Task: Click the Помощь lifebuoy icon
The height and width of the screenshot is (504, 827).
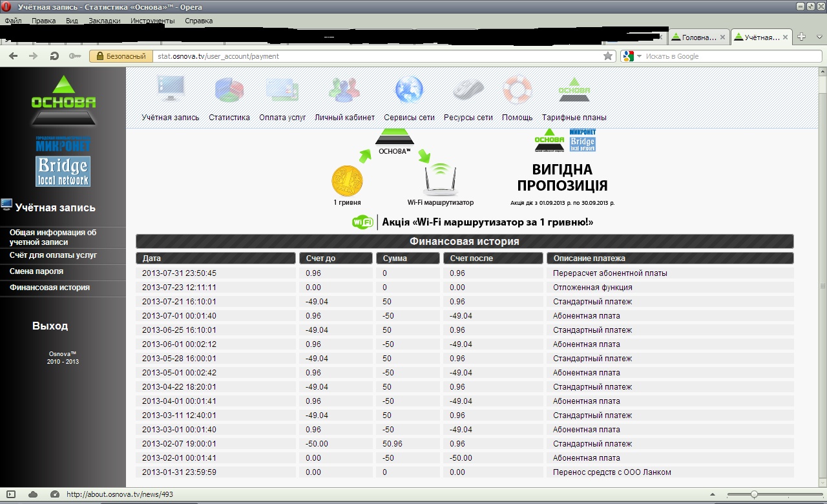Action: click(517, 89)
